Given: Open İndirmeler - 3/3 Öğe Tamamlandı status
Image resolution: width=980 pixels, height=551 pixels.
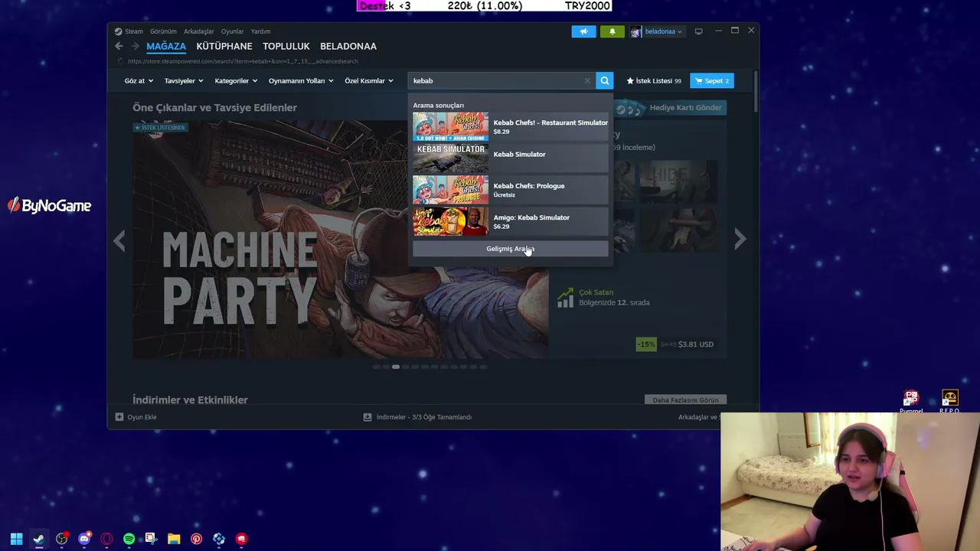Looking at the screenshot, I should point(424,417).
